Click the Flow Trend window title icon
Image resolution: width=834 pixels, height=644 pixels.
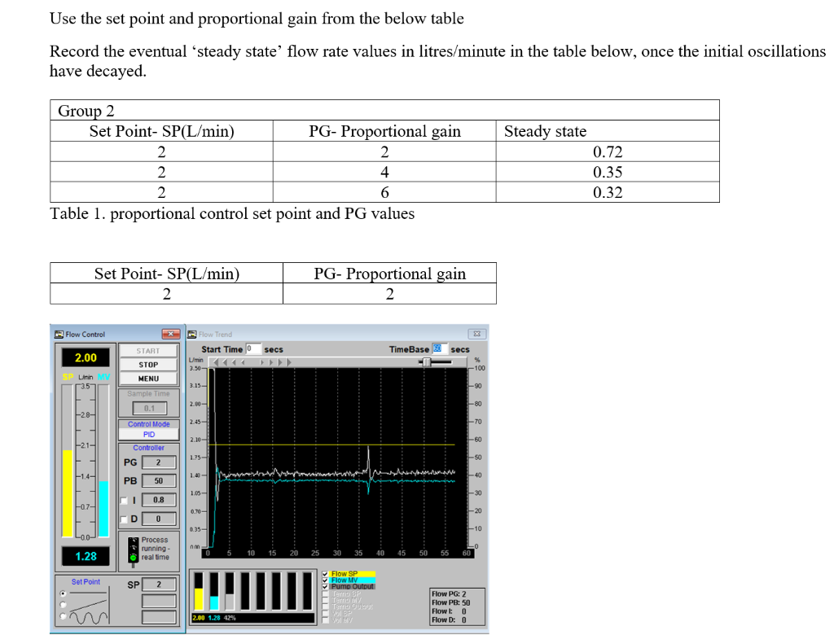192,335
